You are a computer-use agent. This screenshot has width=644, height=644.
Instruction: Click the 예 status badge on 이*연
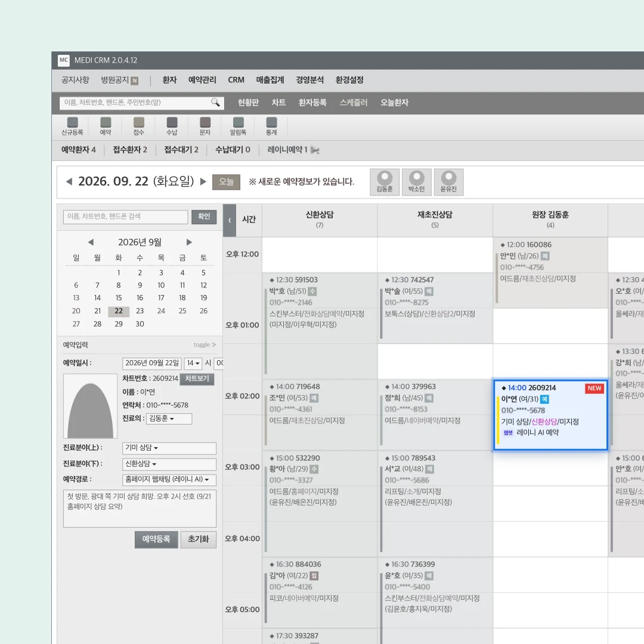point(544,399)
